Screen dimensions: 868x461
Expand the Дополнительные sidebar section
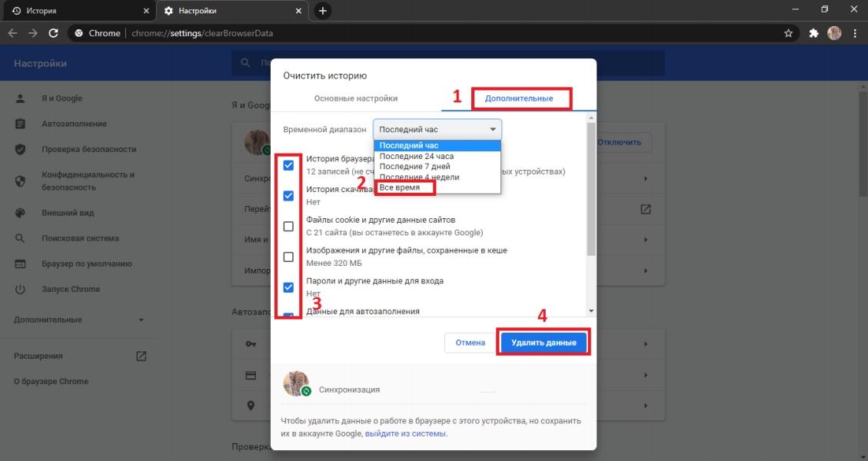pos(78,320)
